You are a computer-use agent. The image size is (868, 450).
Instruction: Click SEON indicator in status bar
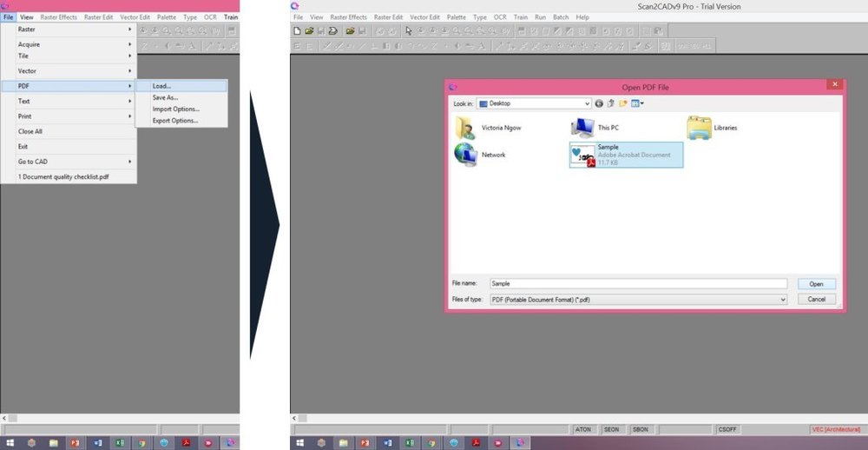pos(612,429)
